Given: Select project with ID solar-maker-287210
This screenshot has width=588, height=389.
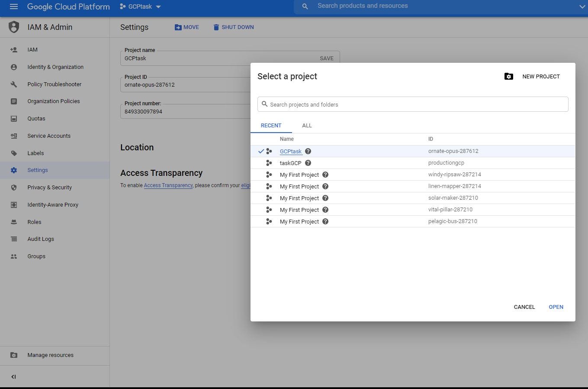Looking at the screenshot, I should click(413, 198).
